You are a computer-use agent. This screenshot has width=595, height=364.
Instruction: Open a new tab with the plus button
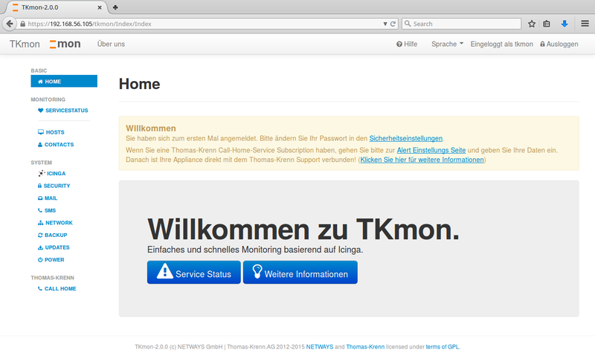[115, 7]
